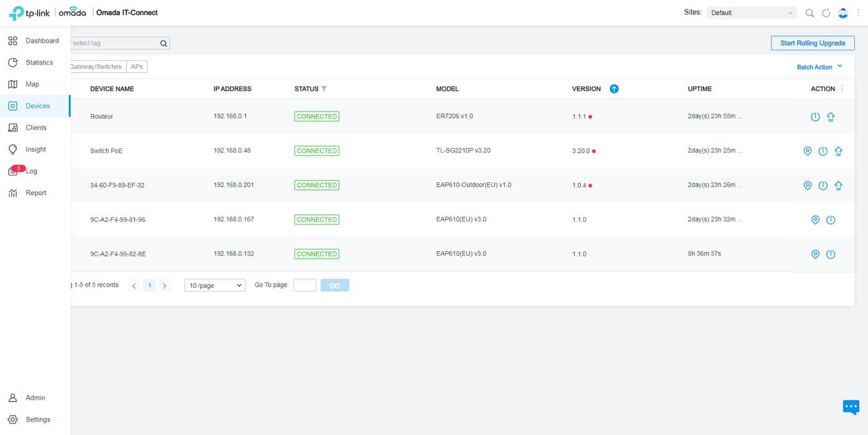The width and height of the screenshot is (868, 435).
Task: Click the version upgrade arrow icon in header
Action: tap(614, 89)
